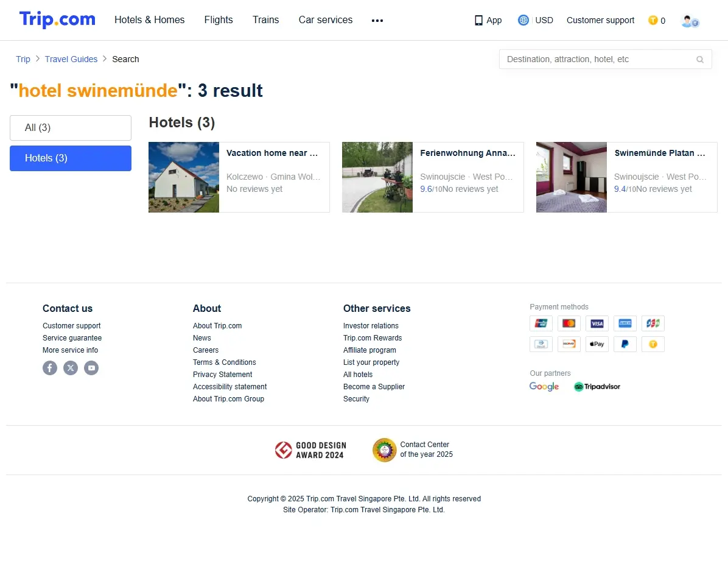The height and width of the screenshot is (561, 728).
Task: Open Trip.com Rewards footer link
Action: [373, 338]
